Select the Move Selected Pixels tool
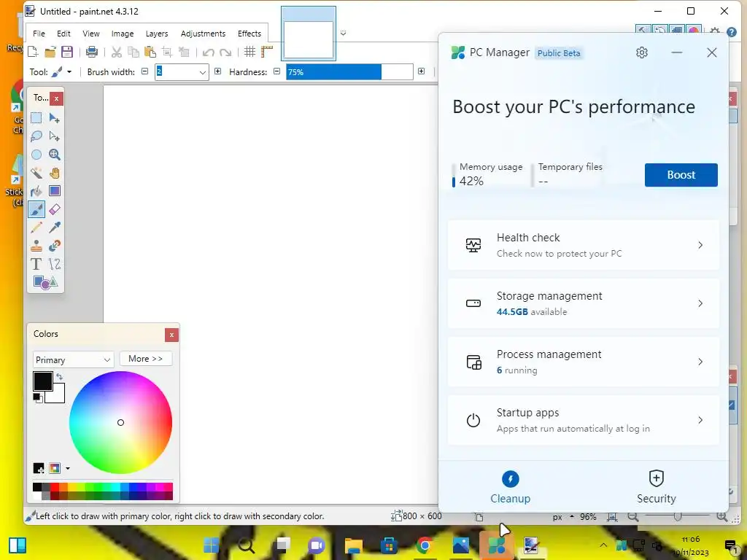 (54, 117)
